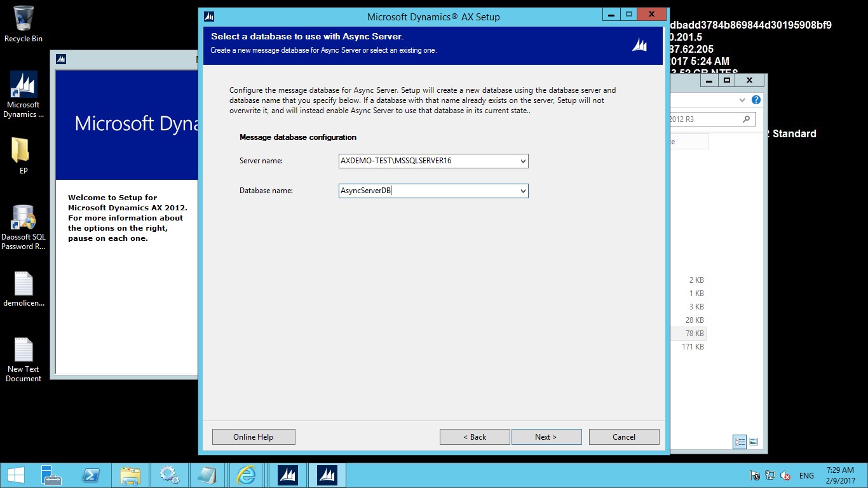Open the network status tray icon
The height and width of the screenshot is (488, 868).
(770, 475)
